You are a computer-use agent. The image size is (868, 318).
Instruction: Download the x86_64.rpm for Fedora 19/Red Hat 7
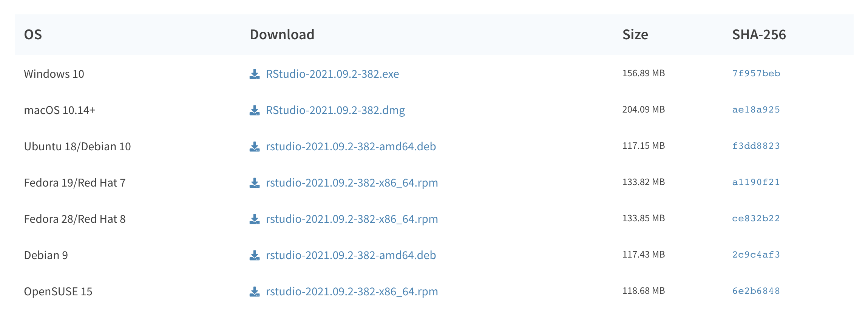pyautogui.click(x=352, y=183)
